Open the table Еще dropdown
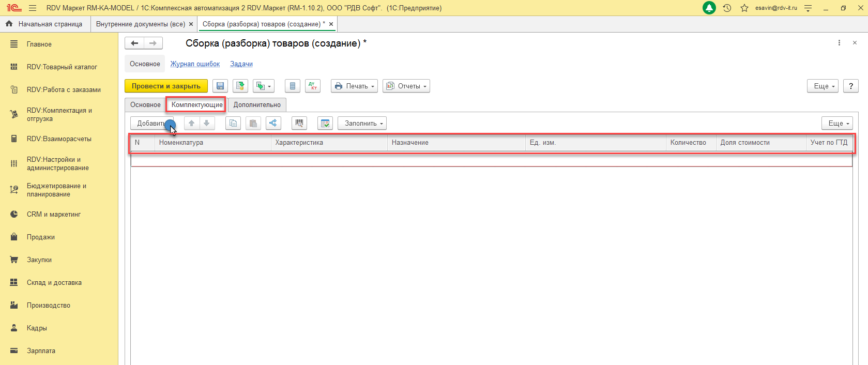 click(x=837, y=123)
